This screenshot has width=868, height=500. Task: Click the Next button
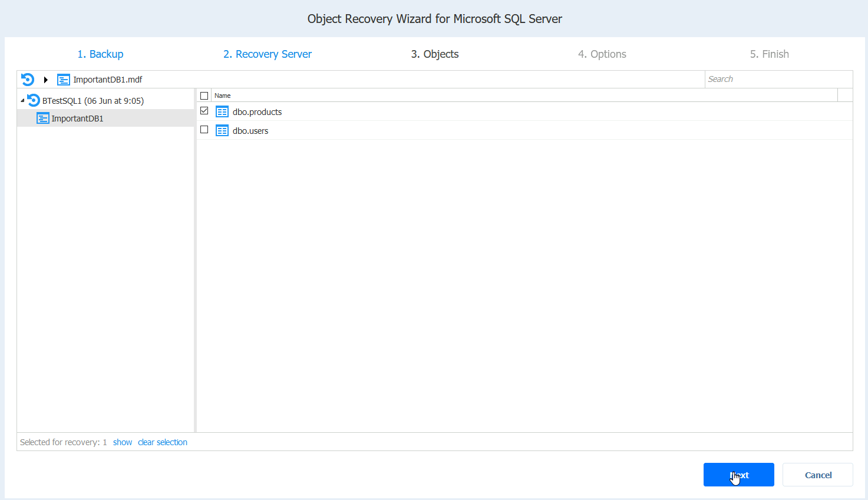click(x=739, y=475)
